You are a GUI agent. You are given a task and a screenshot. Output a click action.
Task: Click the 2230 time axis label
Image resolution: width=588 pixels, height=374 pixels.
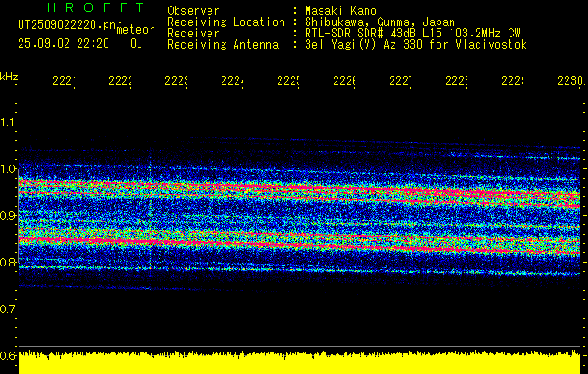tap(571, 81)
